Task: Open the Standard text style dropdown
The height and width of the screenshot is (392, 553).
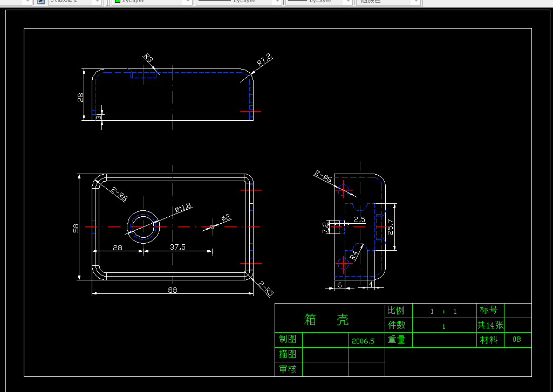Action: [74, 2]
